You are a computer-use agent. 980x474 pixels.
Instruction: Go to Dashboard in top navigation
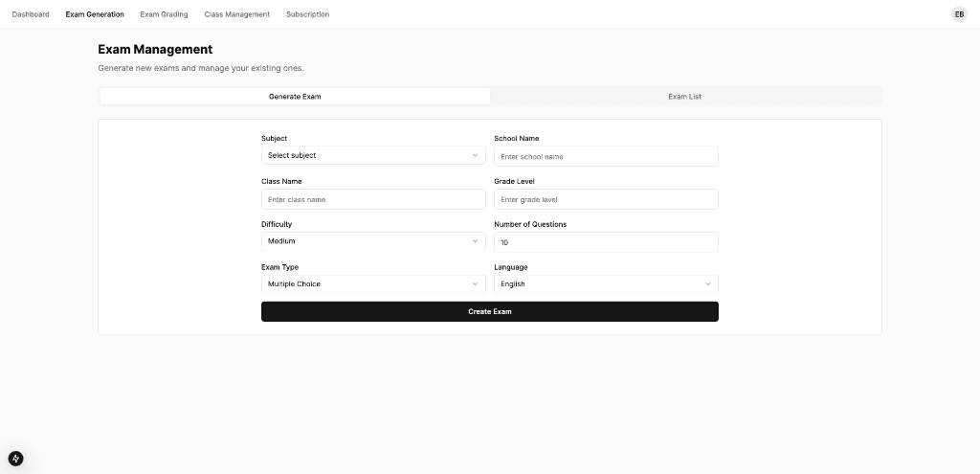[x=31, y=14]
